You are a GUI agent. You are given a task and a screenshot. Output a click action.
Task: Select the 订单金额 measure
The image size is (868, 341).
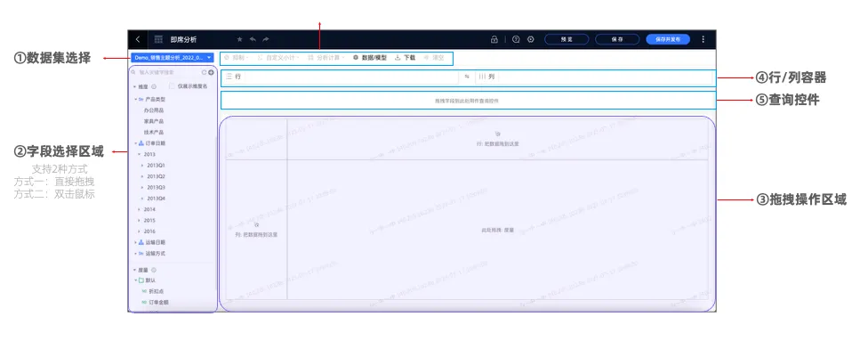(159, 302)
